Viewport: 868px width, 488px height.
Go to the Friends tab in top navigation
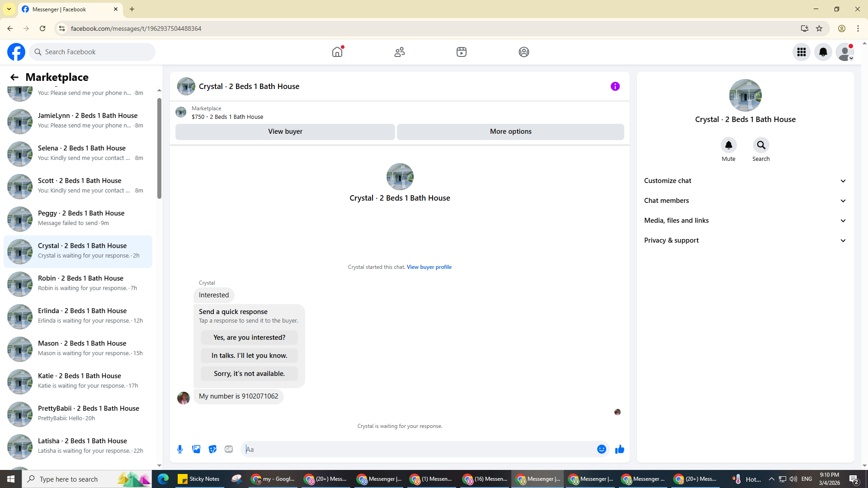[x=399, y=52]
